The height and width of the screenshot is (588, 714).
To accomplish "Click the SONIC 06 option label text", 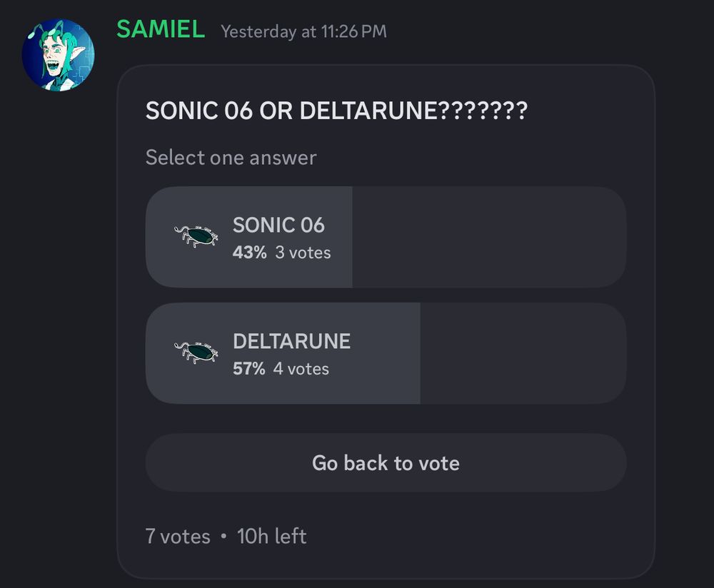I will click(278, 225).
